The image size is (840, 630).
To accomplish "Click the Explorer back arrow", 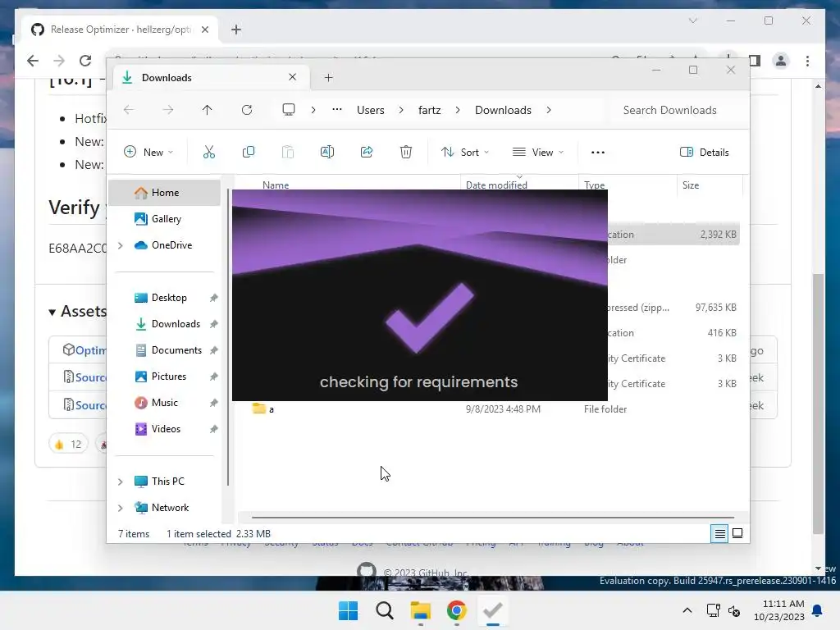I will (129, 110).
